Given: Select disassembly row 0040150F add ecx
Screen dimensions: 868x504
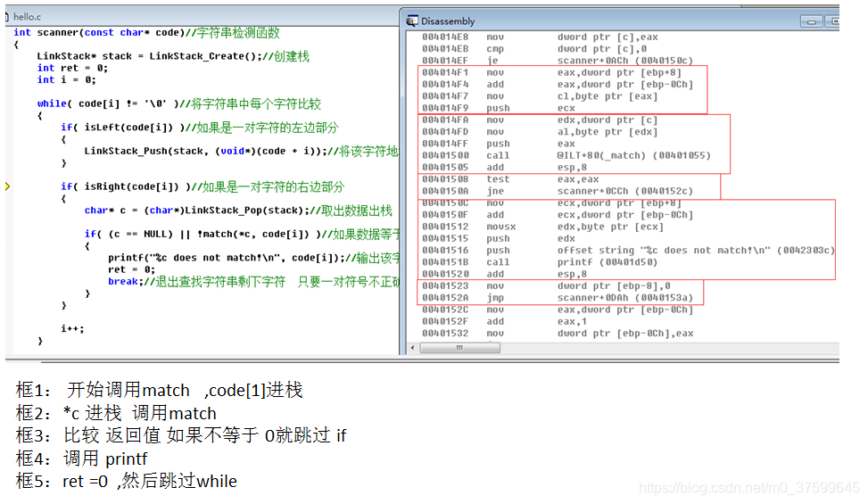Looking at the screenshot, I should click(x=558, y=215).
